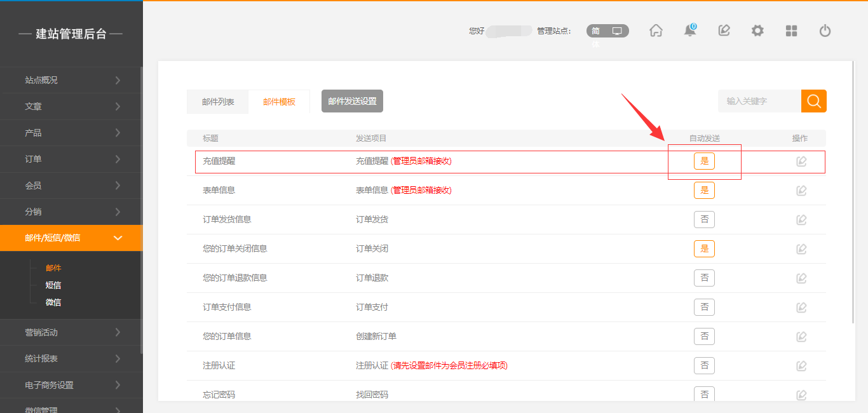Click the edit pencil icon in header
The height and width of the screenshot is (413, 868).
pyautogui.click(x=724, y=30)
